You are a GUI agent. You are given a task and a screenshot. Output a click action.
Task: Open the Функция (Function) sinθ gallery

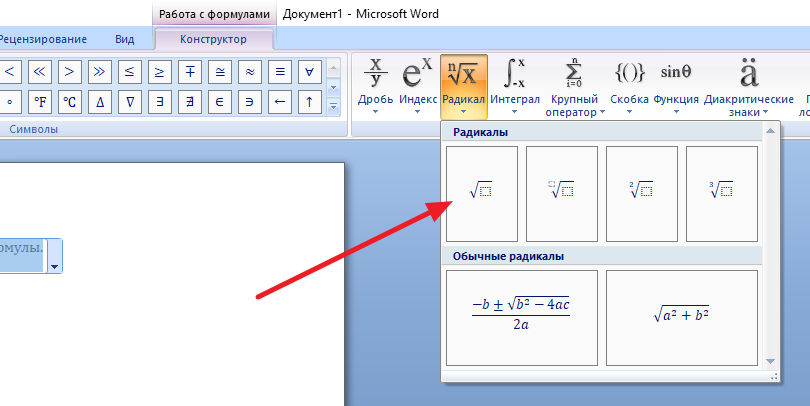[676, 84]
